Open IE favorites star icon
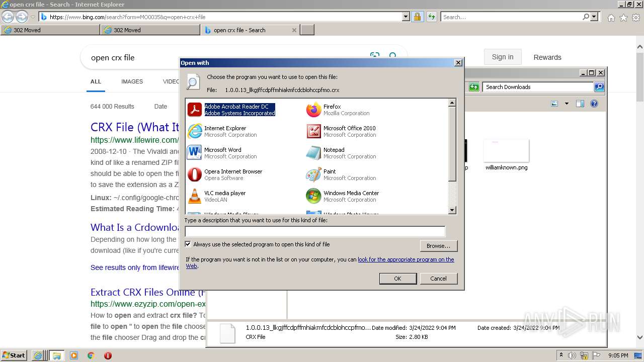This screenshot has width=644, height=362. pyautogui.click(x=623, y=18)
